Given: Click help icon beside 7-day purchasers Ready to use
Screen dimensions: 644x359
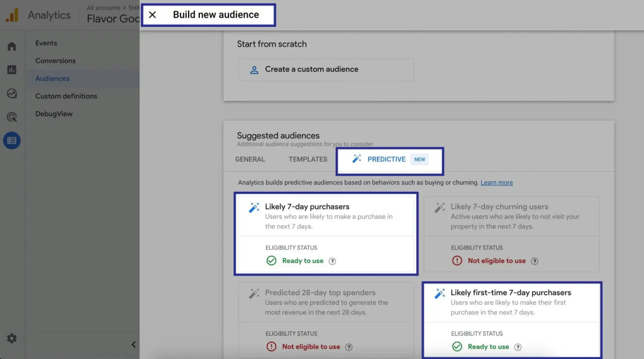Looking at the screenshot, I should click(x=332, y=262).
